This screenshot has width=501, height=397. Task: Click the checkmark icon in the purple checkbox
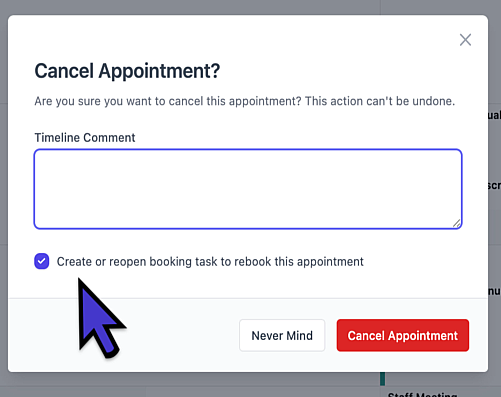(x=42, y=261)
